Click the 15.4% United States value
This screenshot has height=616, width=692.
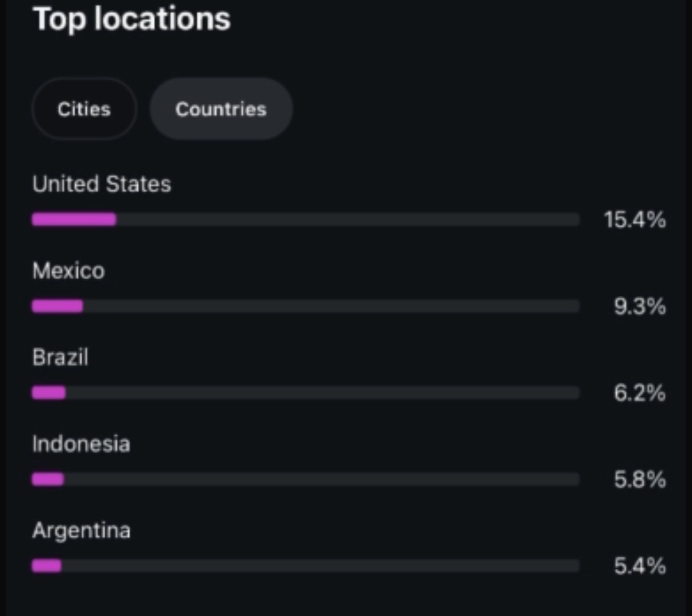635,220
